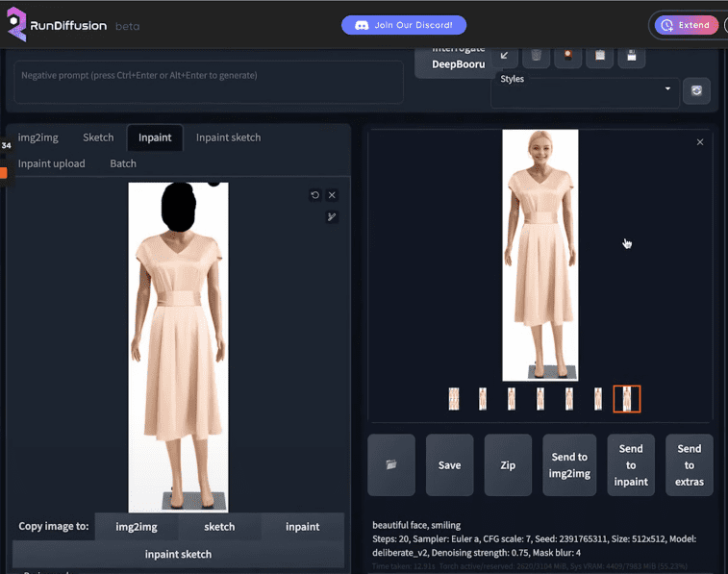Image resolution: width=728 pixels, height=574 pixels.
Task: Click the Save button
Action: 449,465
